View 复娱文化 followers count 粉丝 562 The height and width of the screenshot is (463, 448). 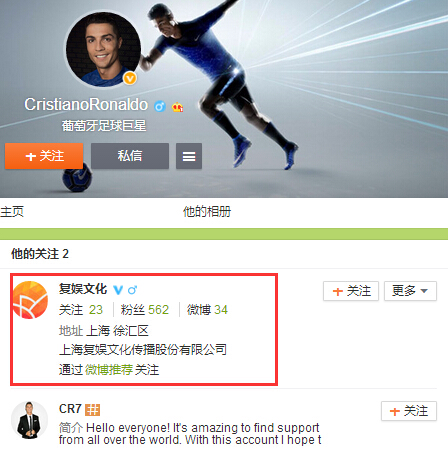point(145,310)
